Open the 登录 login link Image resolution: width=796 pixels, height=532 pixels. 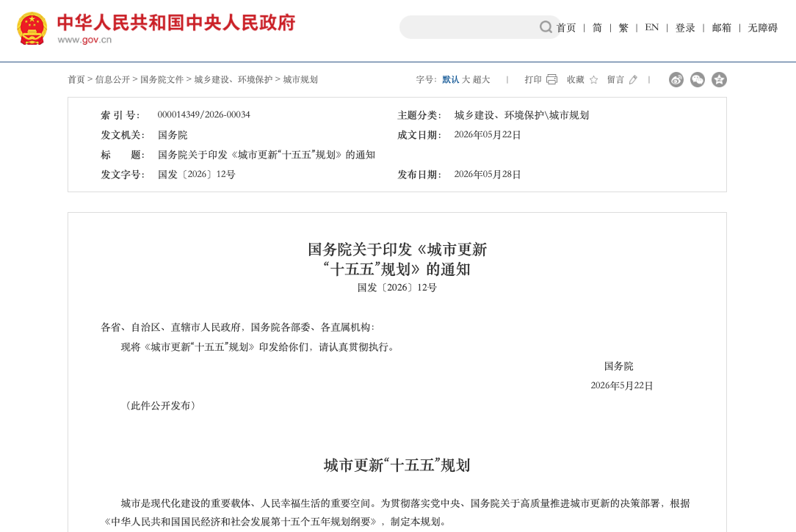click(685, 28)
